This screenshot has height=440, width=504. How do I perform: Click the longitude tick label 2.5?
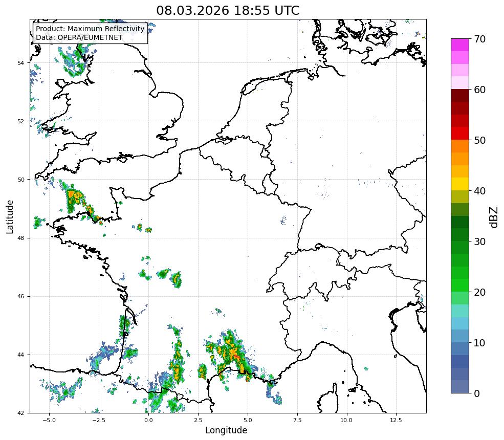pos(198,420)
